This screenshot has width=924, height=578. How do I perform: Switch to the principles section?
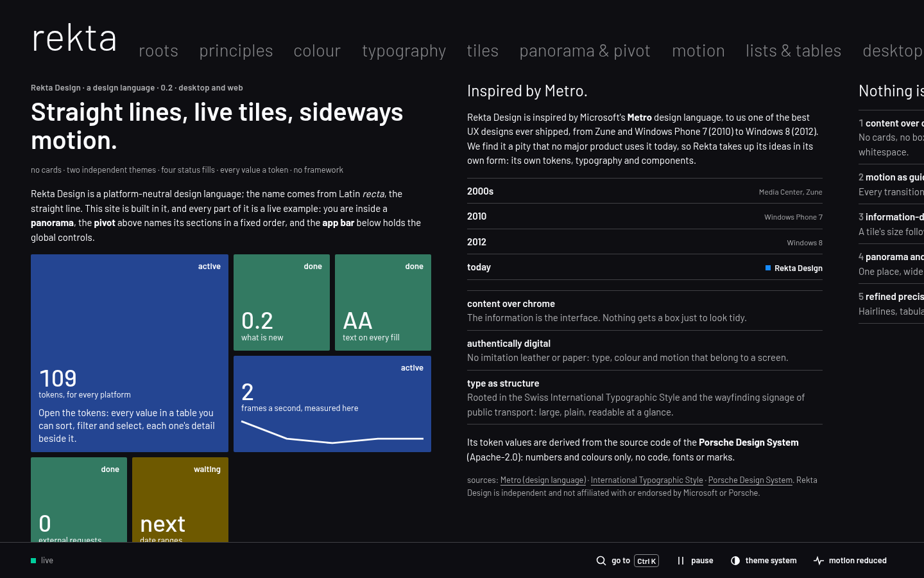236,50
